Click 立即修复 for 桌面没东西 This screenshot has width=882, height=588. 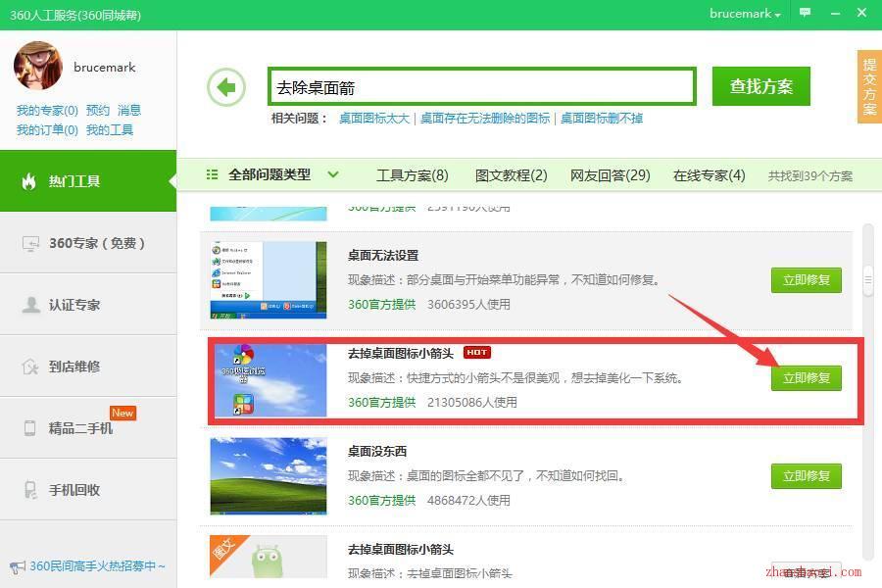click(807, 476)
